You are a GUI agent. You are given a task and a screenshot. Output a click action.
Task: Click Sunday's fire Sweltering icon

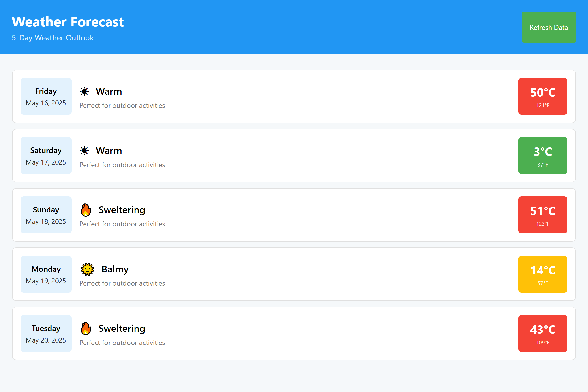tap(86, 210)
